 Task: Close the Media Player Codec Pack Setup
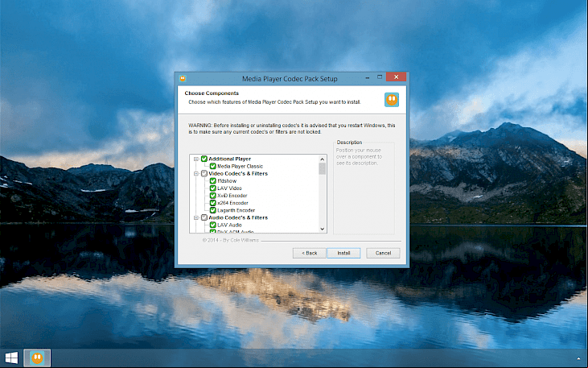(397, 77)
